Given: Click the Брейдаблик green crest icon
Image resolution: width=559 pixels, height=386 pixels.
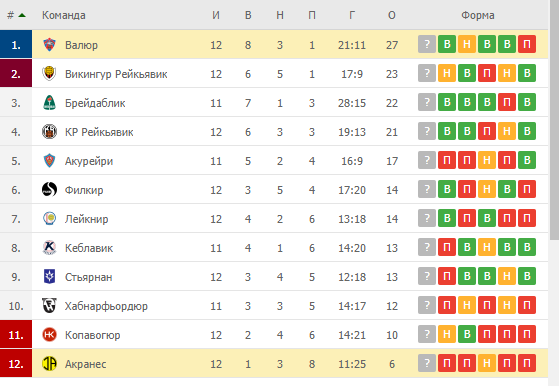Looking at the screenshot, I should point(49,103).
